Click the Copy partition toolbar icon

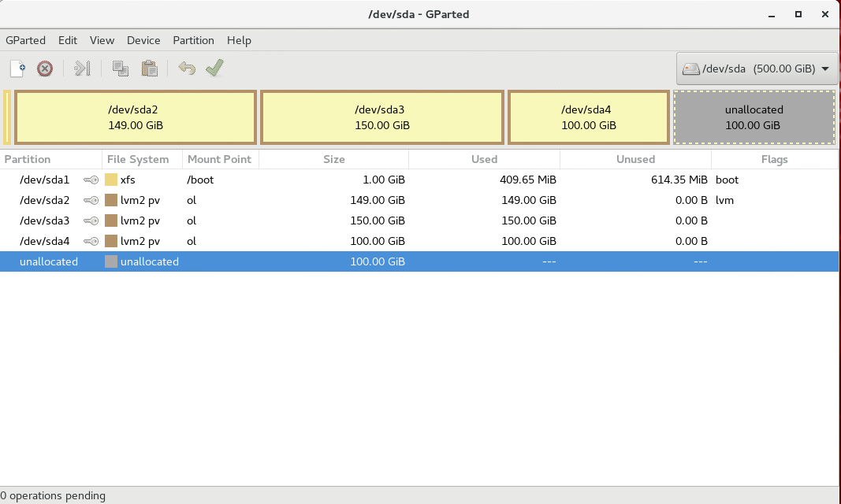120,69
